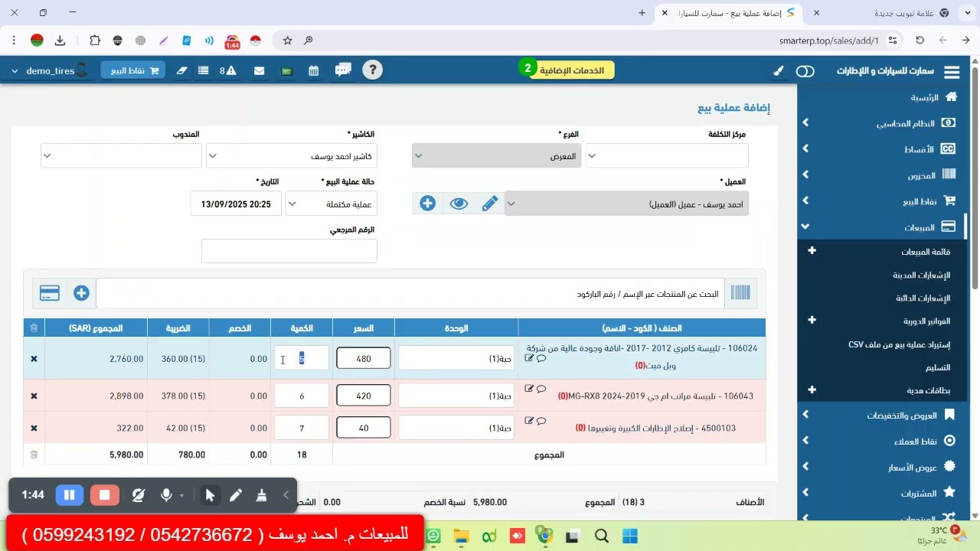Open الإشعارات الدائنة link in sidebar

tap(923, 298)
